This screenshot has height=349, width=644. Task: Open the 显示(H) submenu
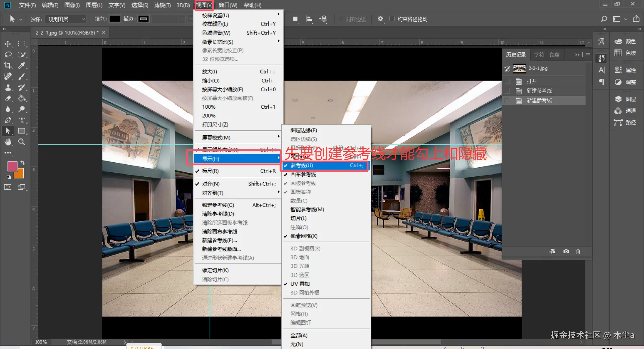(x=237, y=159)
